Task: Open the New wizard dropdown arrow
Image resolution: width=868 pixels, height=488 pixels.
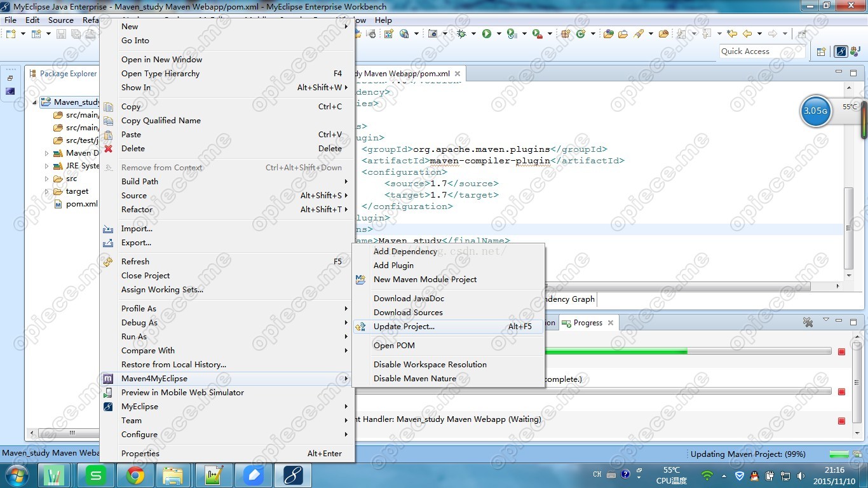Action: pos(23,34)
